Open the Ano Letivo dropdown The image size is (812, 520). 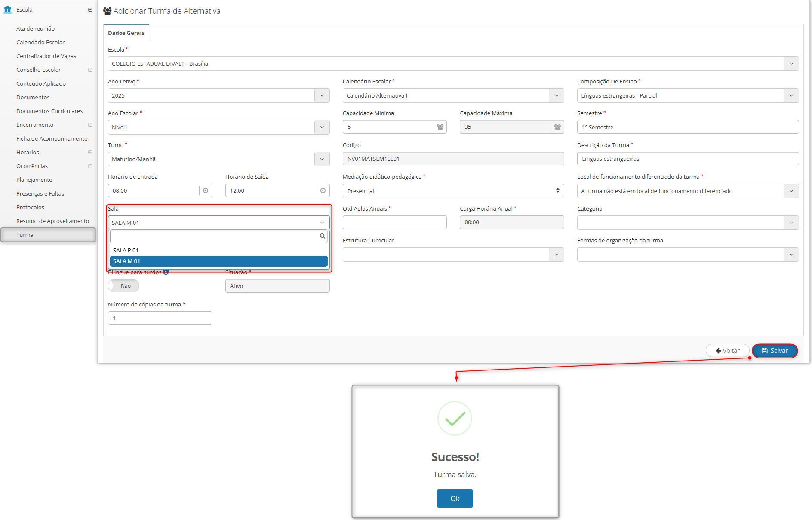pyautogui.click(x=218, y=96)
